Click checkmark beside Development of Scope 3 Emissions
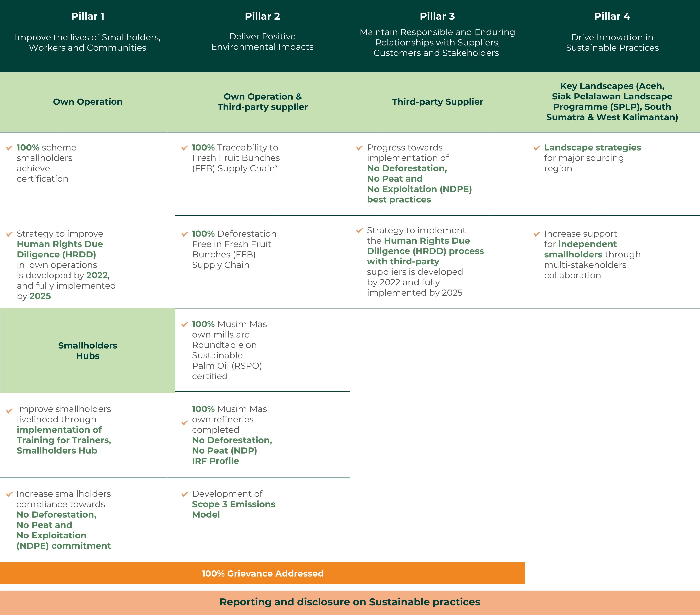The width and height of the screenshot is (700, 615). pos(185,494)
